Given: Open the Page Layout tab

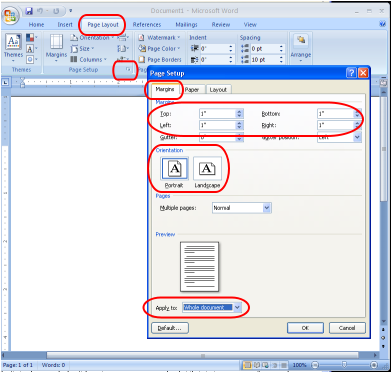Looking at the screenshot, I should coord(103,25).
